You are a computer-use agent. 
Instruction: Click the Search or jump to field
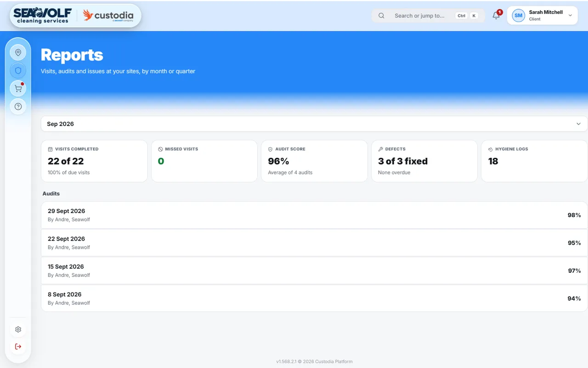tap(428, 16)
